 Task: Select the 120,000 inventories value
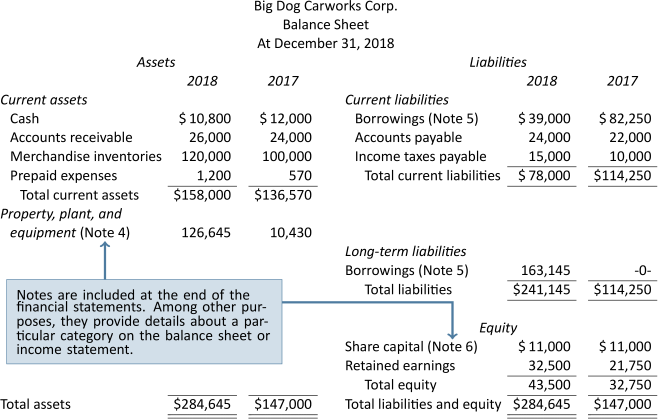pos(206,157)
